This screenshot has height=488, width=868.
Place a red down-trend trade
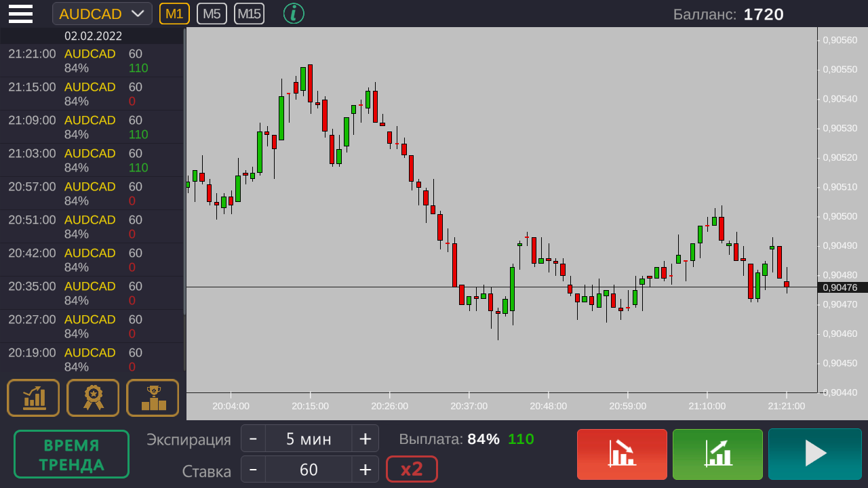[x=622, y=454]
